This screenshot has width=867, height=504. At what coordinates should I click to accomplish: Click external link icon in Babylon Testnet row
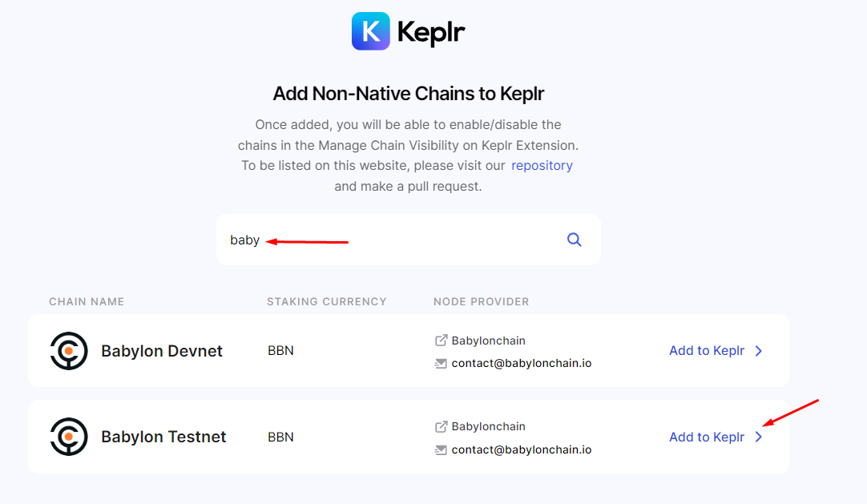click(441, 426)
